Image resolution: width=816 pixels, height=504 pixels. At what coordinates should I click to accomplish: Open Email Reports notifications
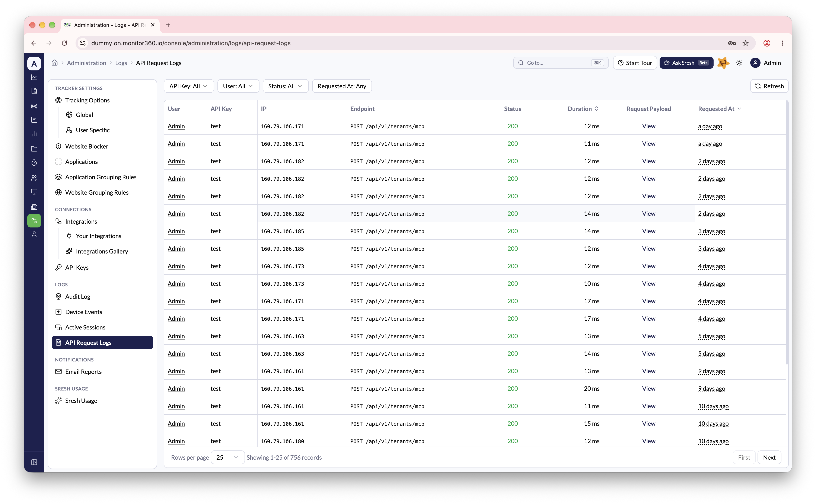tap(102, 372)
